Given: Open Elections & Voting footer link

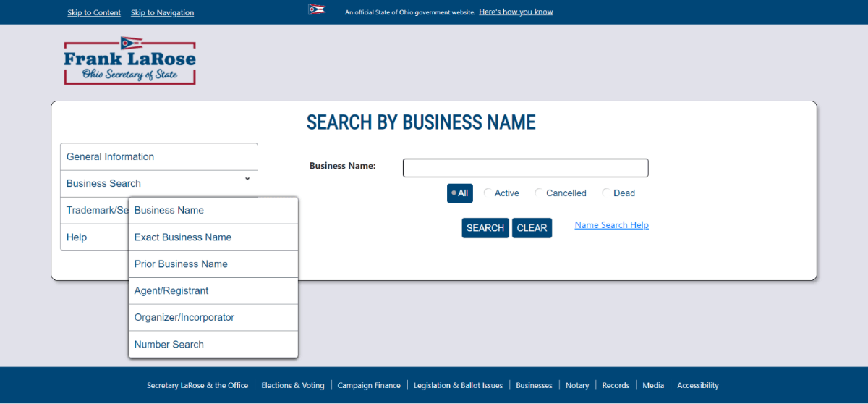Looking at the screenshot, I should (293, 385).
